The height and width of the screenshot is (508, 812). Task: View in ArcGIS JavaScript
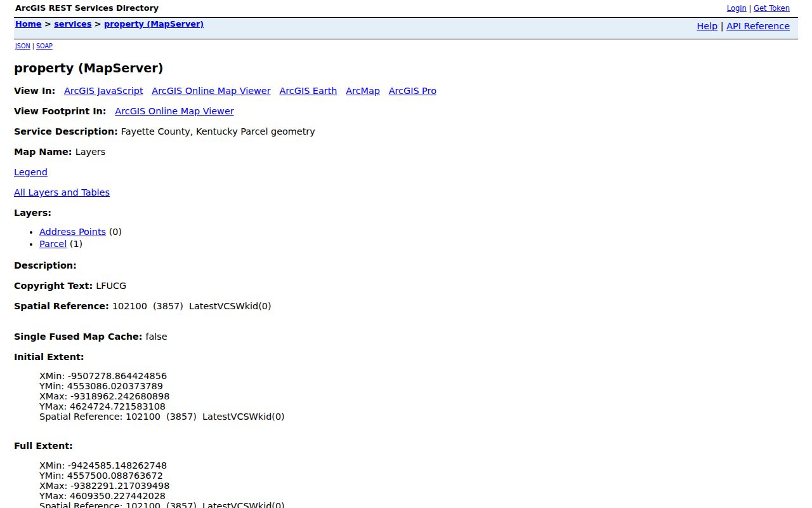tap(103, 91)
